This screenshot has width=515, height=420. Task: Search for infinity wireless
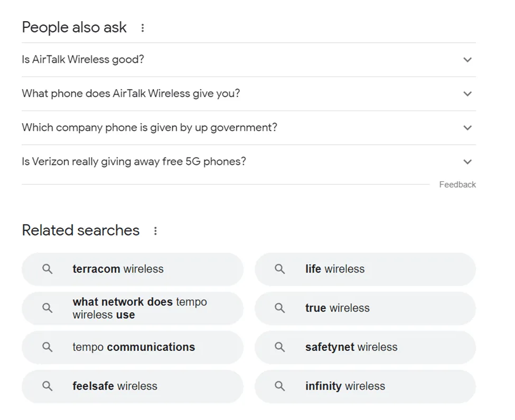point(345,386)
